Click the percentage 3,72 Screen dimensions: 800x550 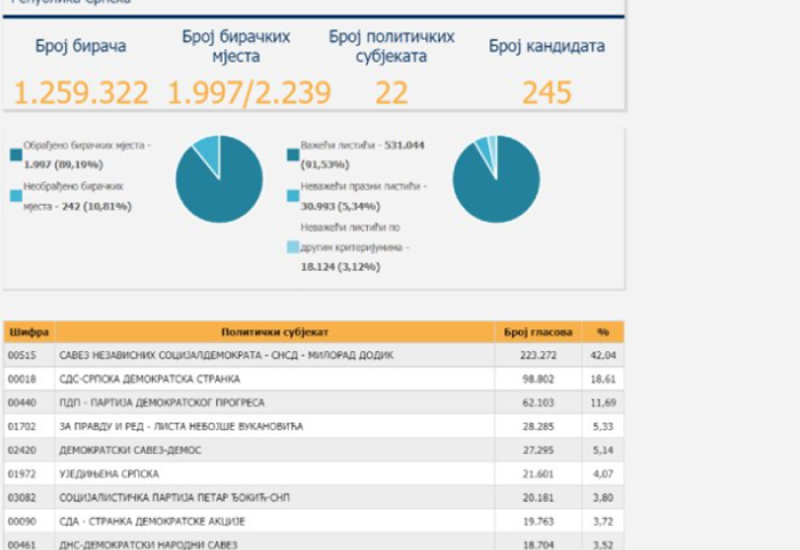pos(603,521)
